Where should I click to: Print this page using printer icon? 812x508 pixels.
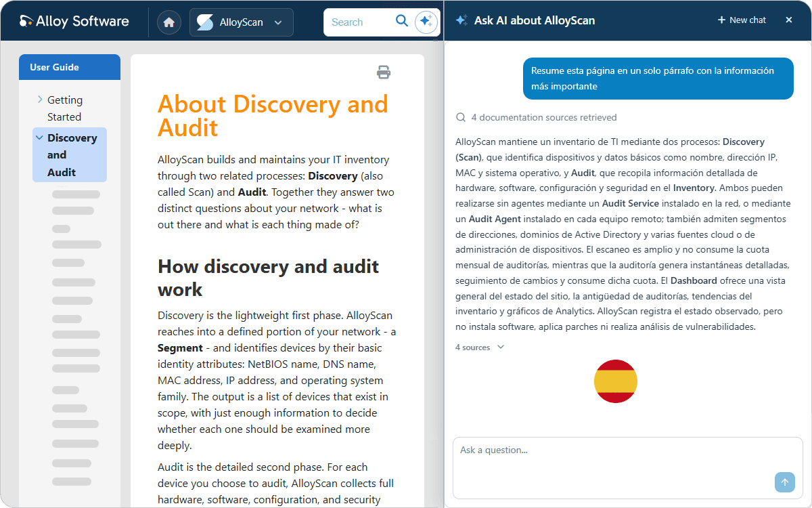point(384,72)
